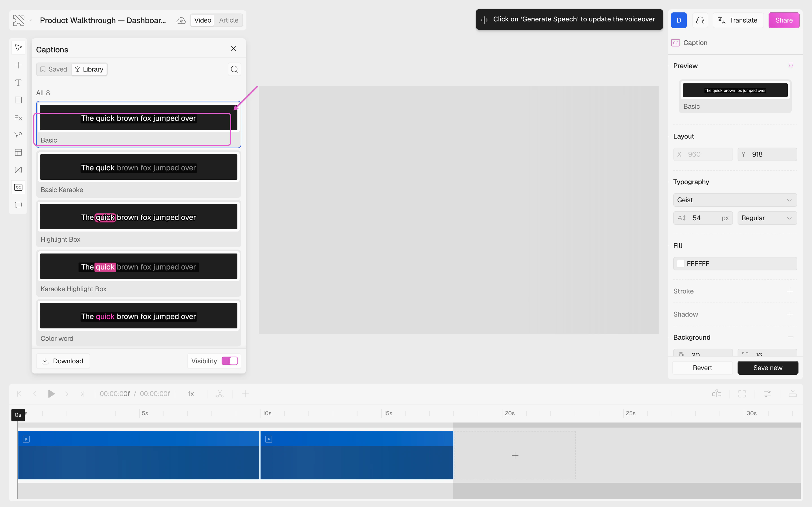812x507 pixels.
Task: Open the Fx effects tool
Action: click(x=18, y=118)
